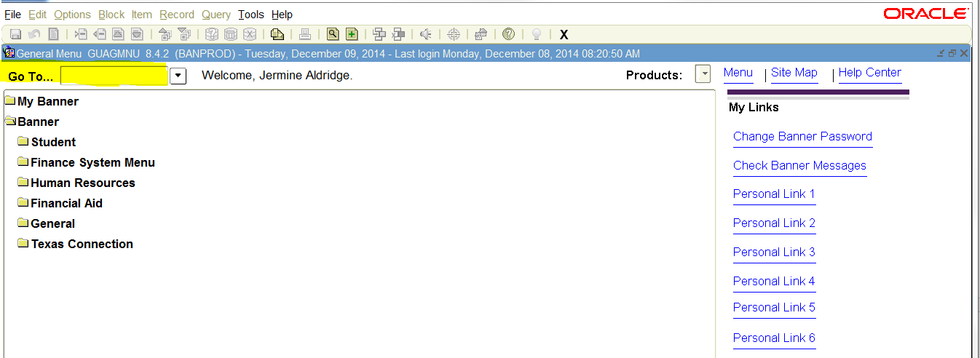Open Personal Link 1
980x358 pixels.
tap(774, 194)
